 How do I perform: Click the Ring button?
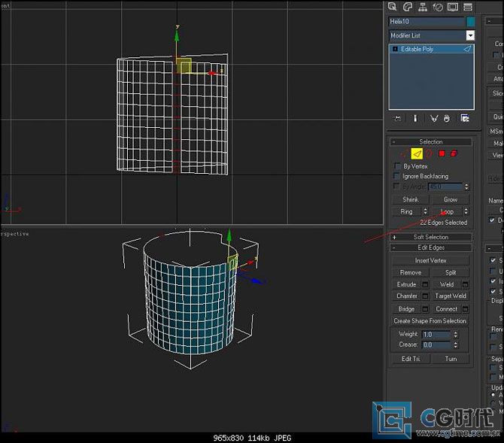407,211
